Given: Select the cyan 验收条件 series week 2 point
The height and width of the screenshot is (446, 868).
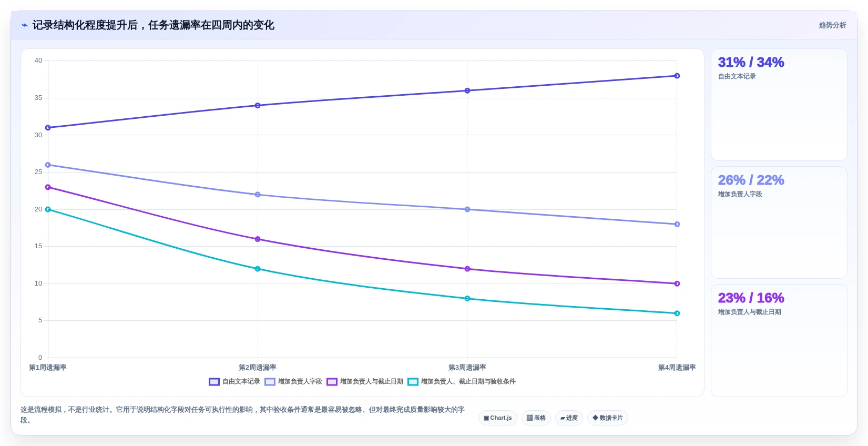Looking at the screenshot, I should (x=258, y=269).
